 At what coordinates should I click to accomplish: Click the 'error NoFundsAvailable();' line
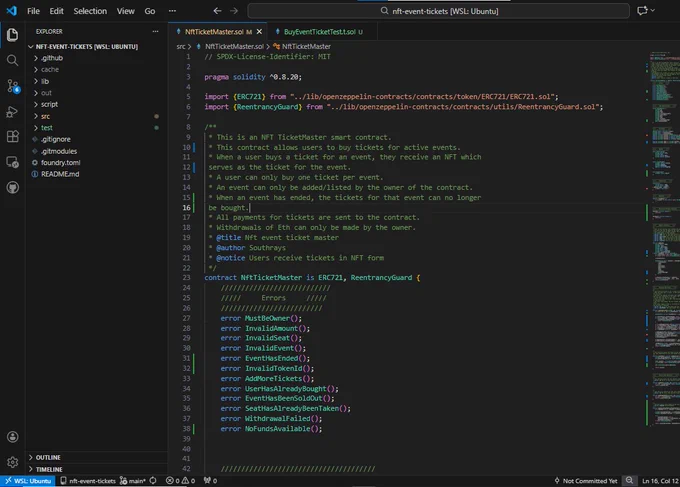271,429
